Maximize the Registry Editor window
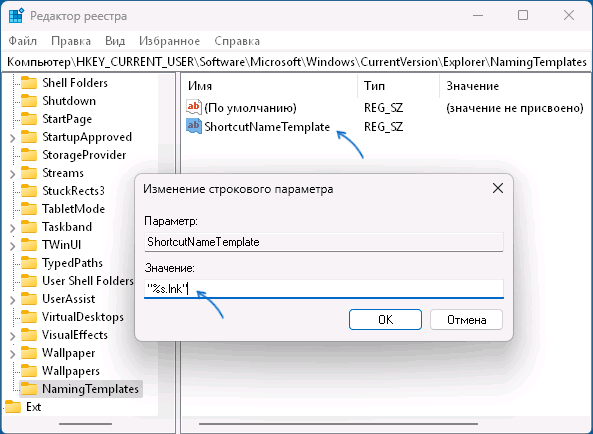The height and width of the screenshot is (434, 593). pyautogui.click(x=523, y=15)
